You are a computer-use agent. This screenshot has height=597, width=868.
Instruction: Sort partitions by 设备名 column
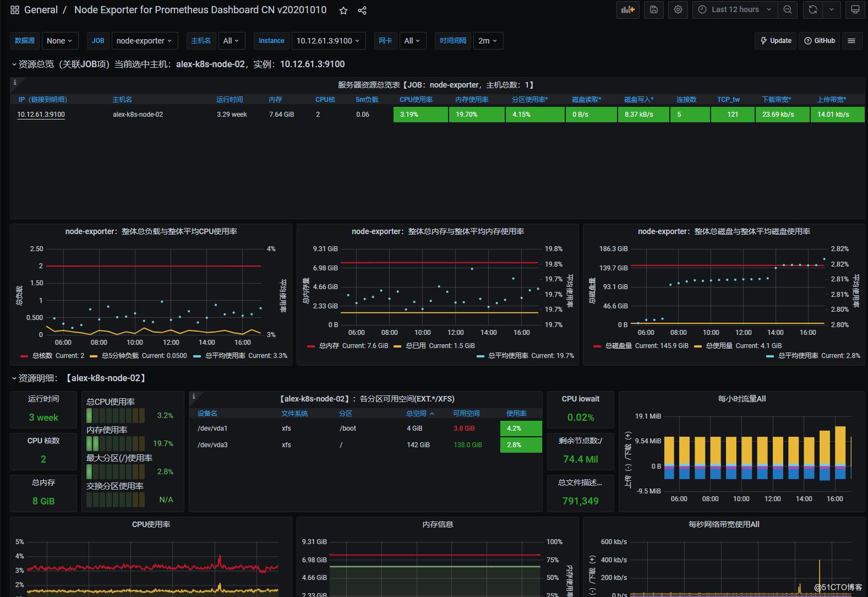[x=208, y=414]
